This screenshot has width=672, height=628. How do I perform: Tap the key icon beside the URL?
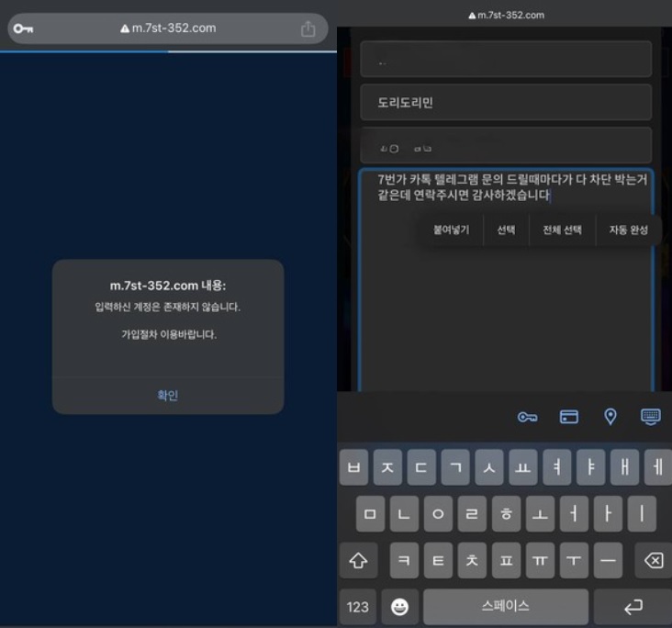click(x=24, y=28)
